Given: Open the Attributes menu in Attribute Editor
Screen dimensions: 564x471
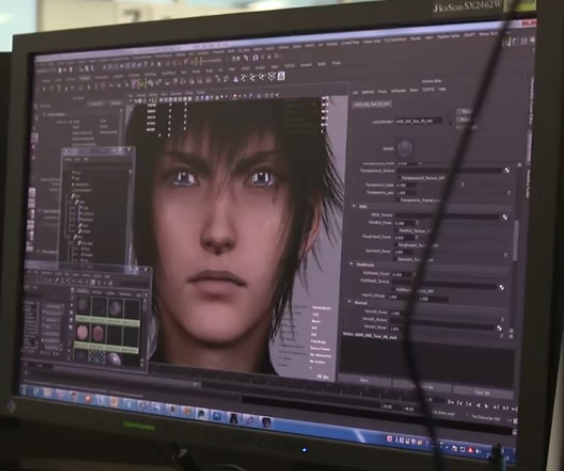Looking at the screenshot, I should [x=398, y=91].
